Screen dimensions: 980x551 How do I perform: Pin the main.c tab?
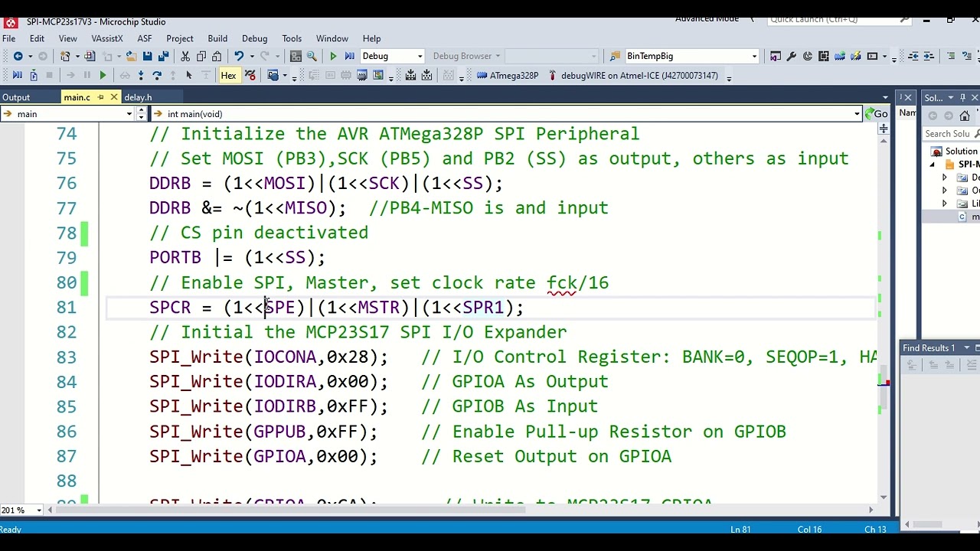(100, 97)
